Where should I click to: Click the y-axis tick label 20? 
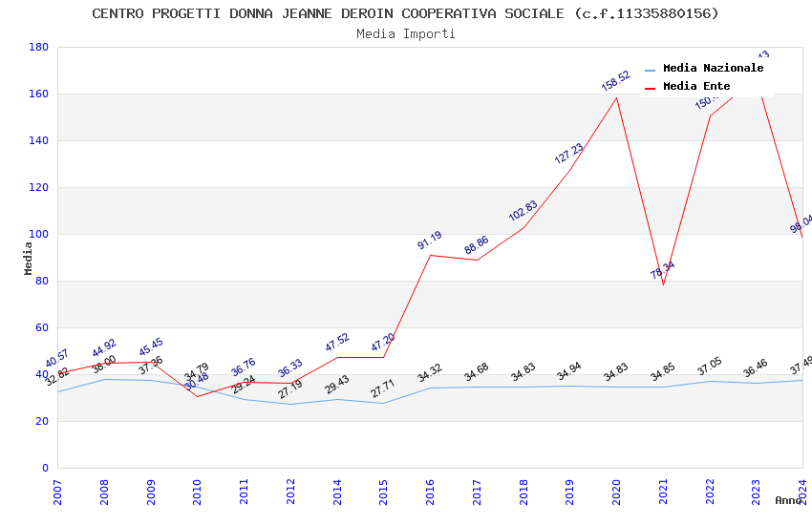[42, 421]
